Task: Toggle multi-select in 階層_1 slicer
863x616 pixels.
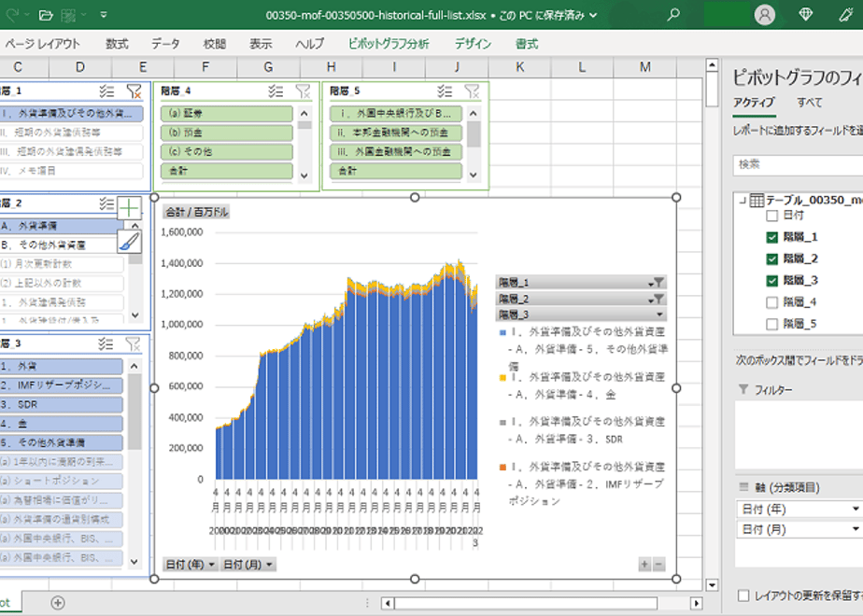Action: [106, 91]
